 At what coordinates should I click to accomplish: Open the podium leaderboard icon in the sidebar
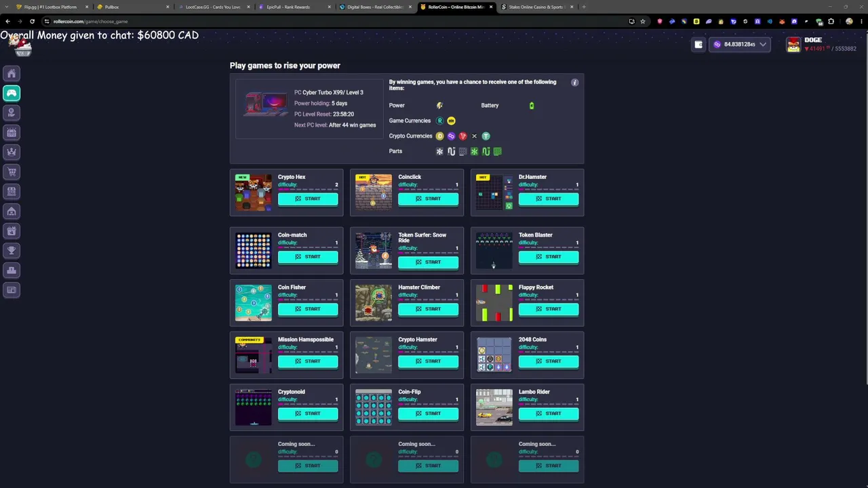[x=12, y=270]
